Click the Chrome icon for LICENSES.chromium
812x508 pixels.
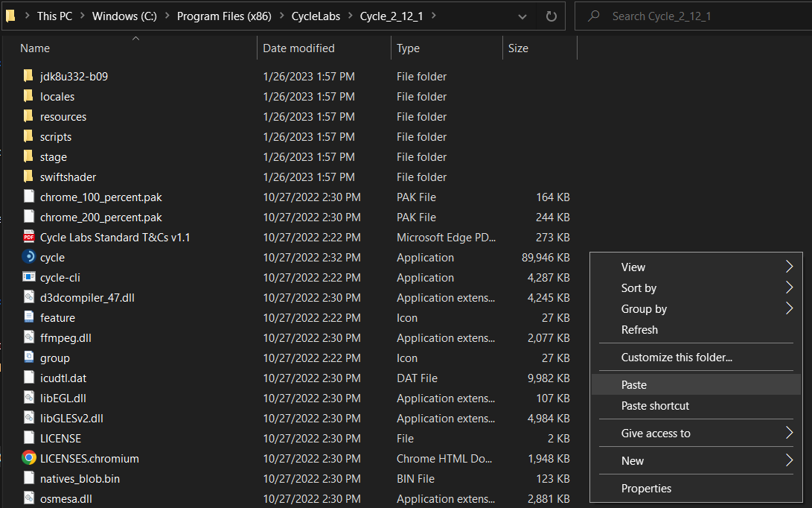point(29,458)
